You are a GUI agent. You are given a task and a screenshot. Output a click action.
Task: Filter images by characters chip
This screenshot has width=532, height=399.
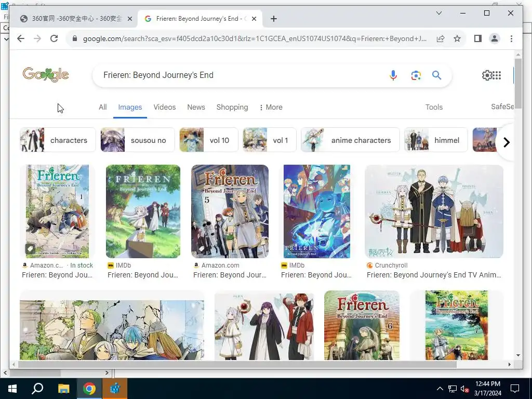[58, 140]
